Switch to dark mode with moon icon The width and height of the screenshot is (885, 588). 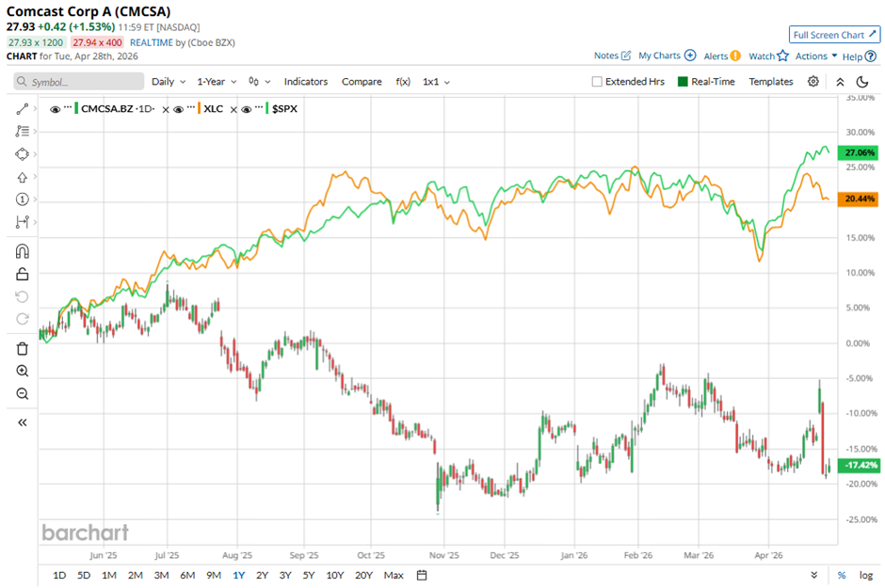[861, 82]
